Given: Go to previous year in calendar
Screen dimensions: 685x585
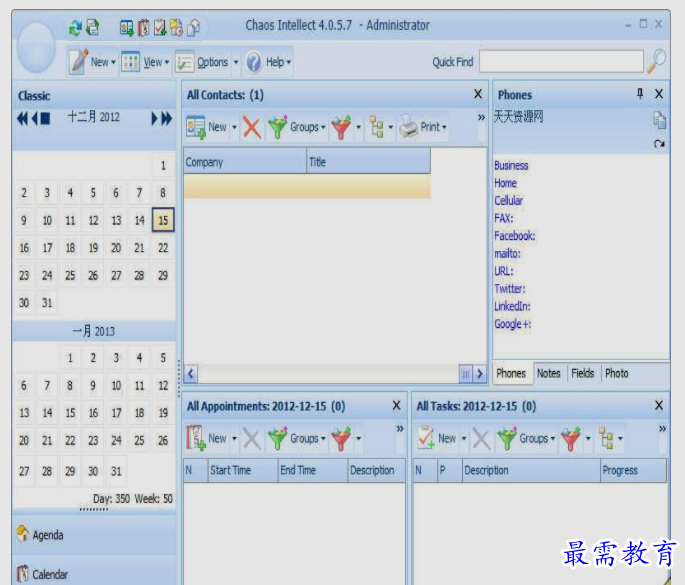Looking at the screenshot, I should (22, 118).
